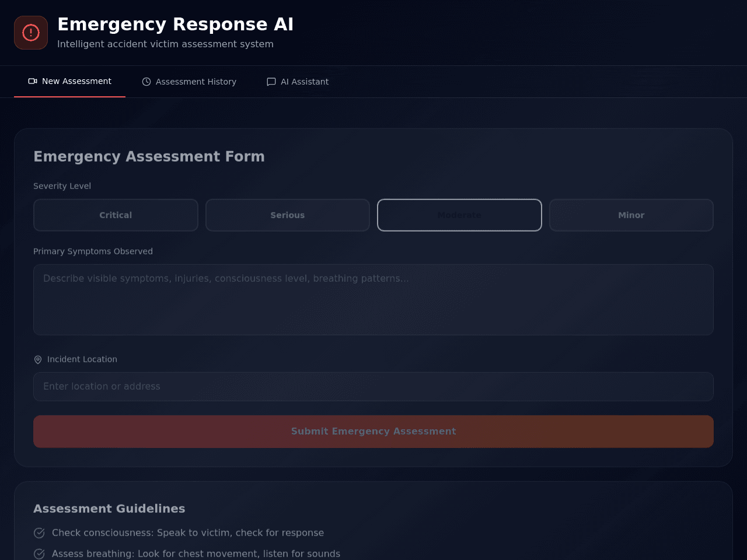Click the Incident Location address field

point(373,387)
